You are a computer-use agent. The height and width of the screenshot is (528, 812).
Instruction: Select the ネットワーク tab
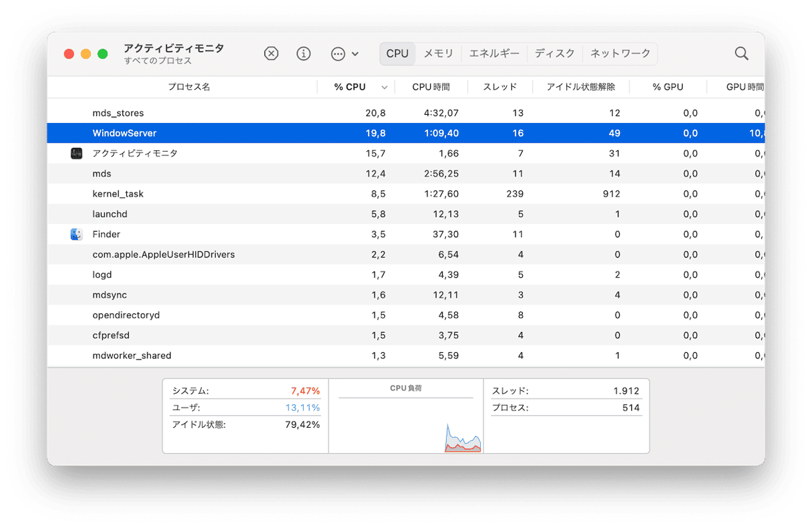click(x=620, y=54)
